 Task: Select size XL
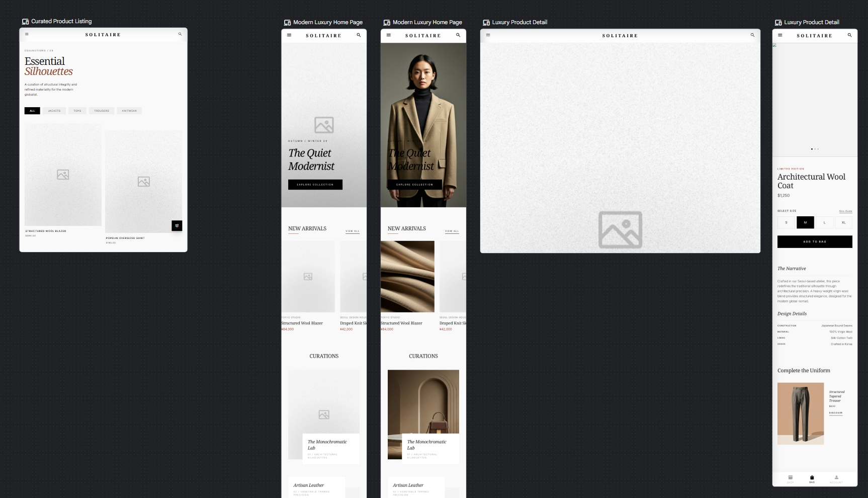[843, 222]
